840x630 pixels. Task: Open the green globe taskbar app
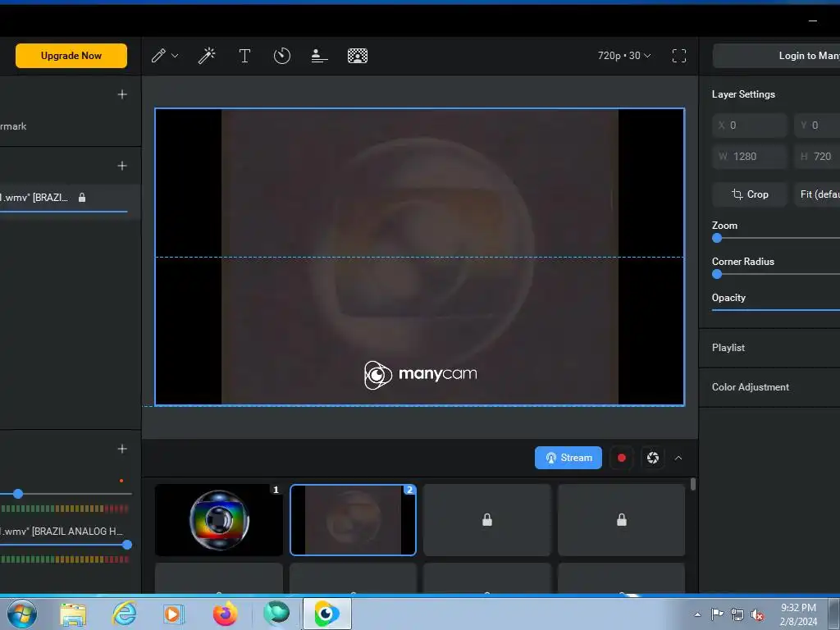(x=276, y=614)
